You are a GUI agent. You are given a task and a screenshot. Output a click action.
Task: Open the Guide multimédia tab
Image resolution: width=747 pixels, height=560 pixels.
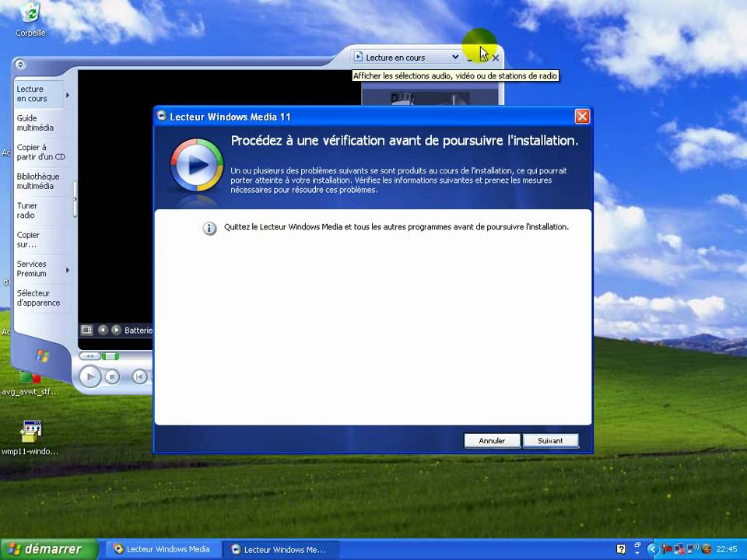tap(35, 123)
